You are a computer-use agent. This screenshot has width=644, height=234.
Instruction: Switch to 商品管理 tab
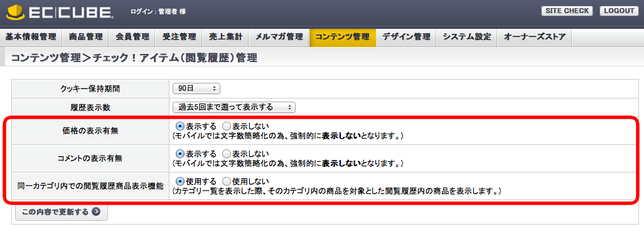85,38
